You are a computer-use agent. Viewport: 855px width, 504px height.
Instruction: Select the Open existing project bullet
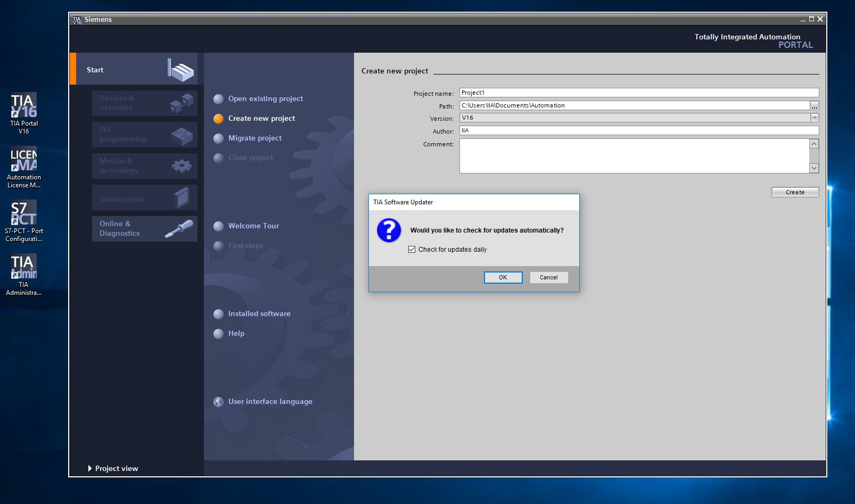pyautogui.click(x=218, y=99)
